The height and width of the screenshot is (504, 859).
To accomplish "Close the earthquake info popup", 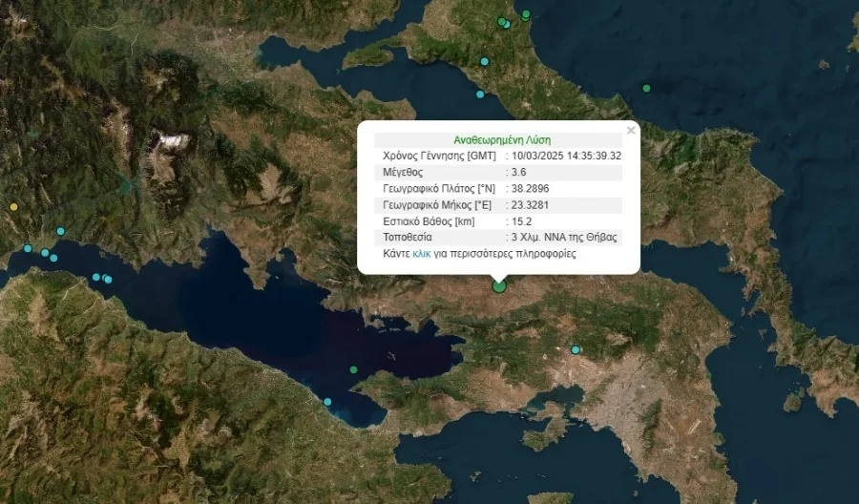I will [x=630, y=131].
